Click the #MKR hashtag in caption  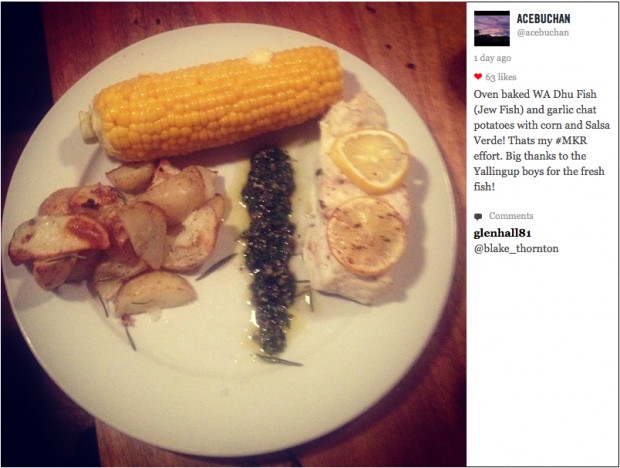point(571,140)
